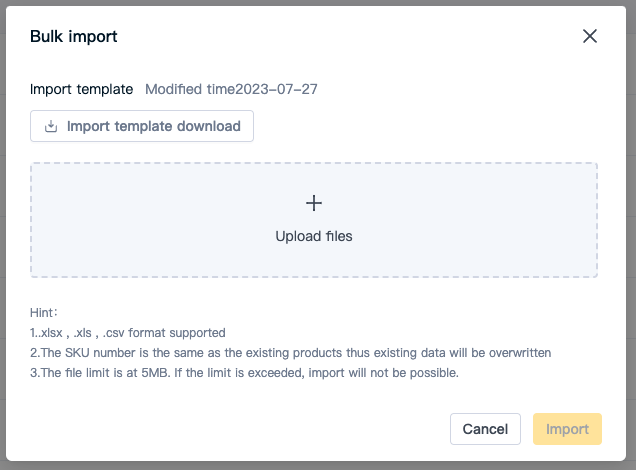Image resolution: width=636 pixels, height=470 pixels.
Task: Select the Upload files label
Action: click(x=314, y=236)
